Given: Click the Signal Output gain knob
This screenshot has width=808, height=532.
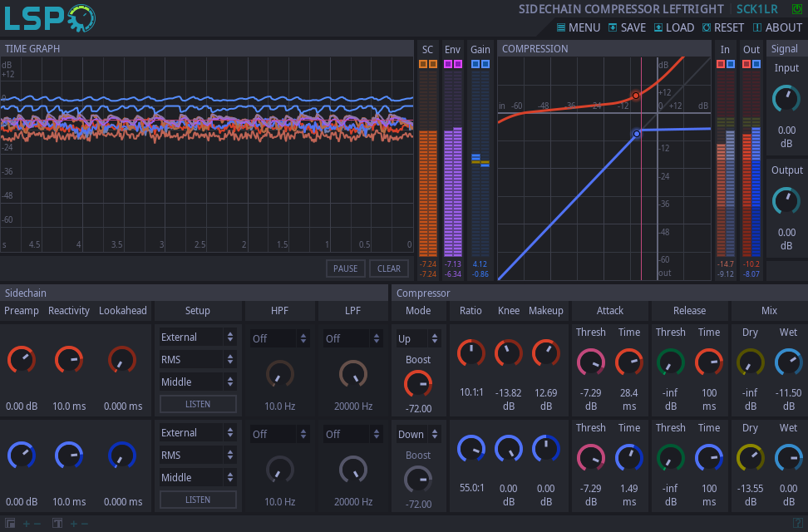Looking at the screenshot, I should click(786, 201).
